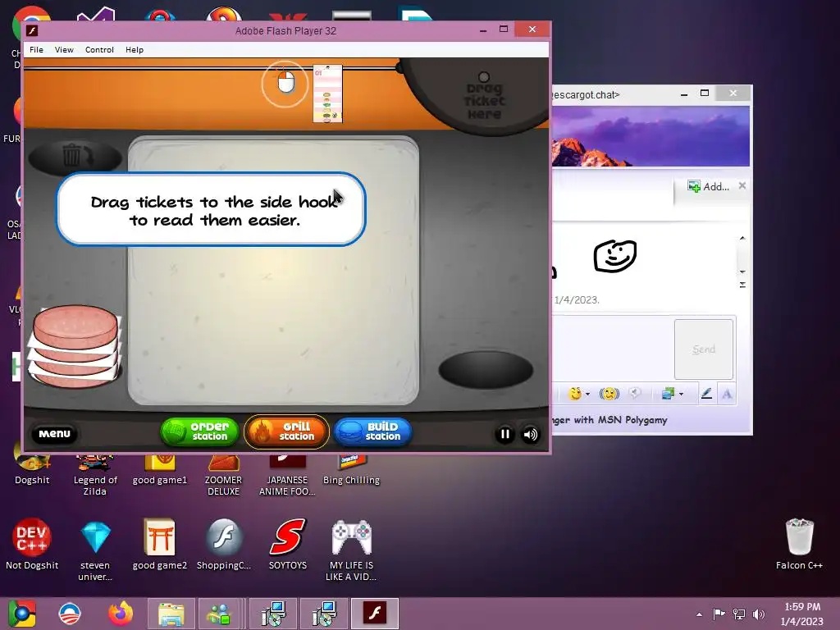Select the Not Dogshit Dev C++ icon

pyautogui.click(x=32, y=545)
